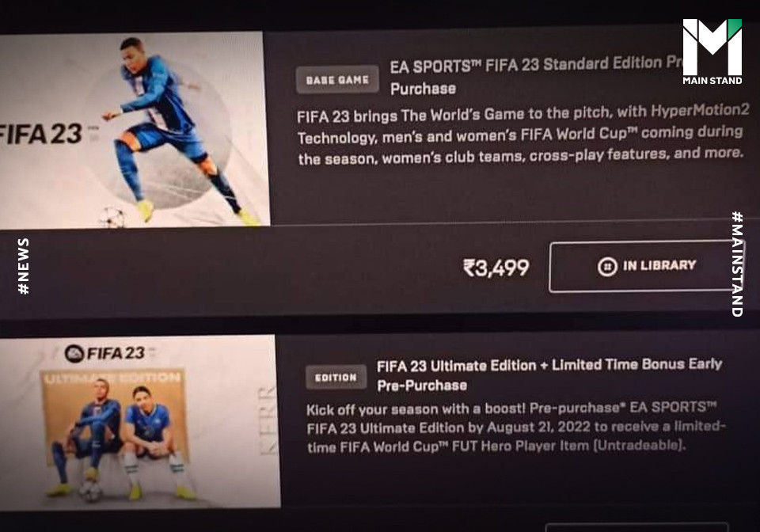Click the ULTIMATE EDITION banner on the cover

tap(113, 378)
